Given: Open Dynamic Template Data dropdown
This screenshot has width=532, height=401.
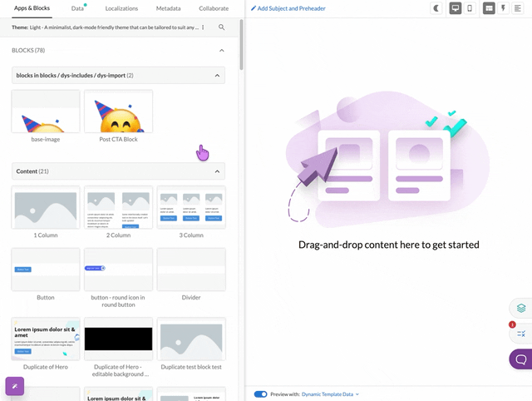Looking at the screenshot, I should click(x=330, y=394).
